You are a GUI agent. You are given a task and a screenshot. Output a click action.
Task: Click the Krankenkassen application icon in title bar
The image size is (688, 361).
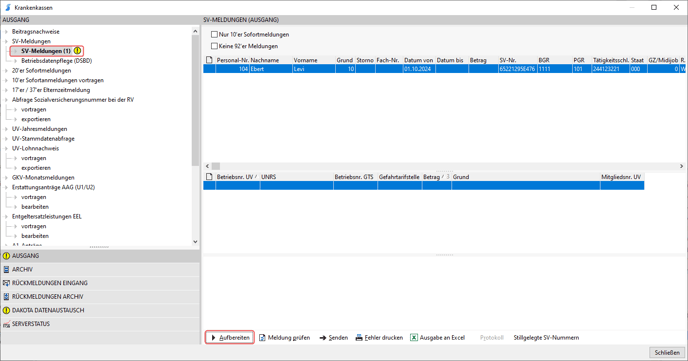tap(8, 7)
